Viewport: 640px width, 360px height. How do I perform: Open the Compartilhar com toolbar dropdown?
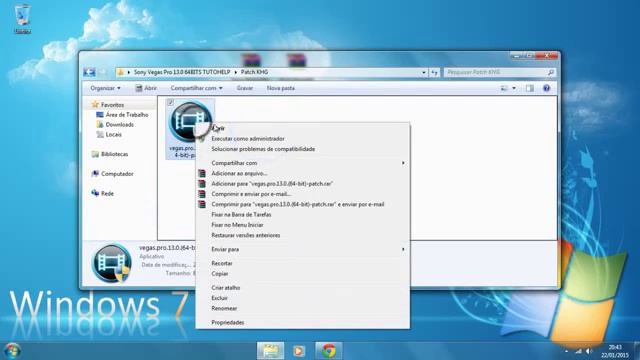(x=196, y=88)
